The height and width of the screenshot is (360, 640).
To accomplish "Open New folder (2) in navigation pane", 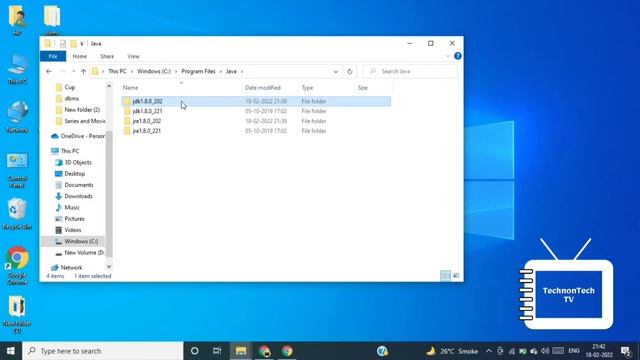I will pyautogui.click(x=82, y=110).
